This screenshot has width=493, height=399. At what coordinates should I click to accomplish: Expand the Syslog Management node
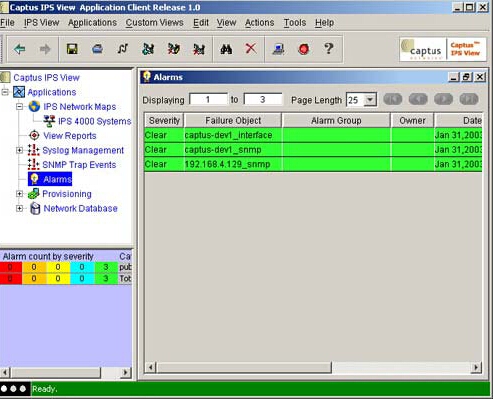click(x=20, y=150)
